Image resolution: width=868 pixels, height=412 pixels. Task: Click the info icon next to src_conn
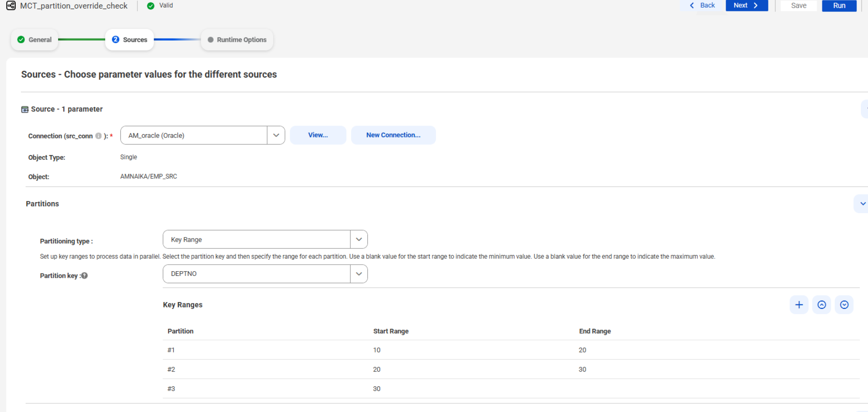[99, 136]
